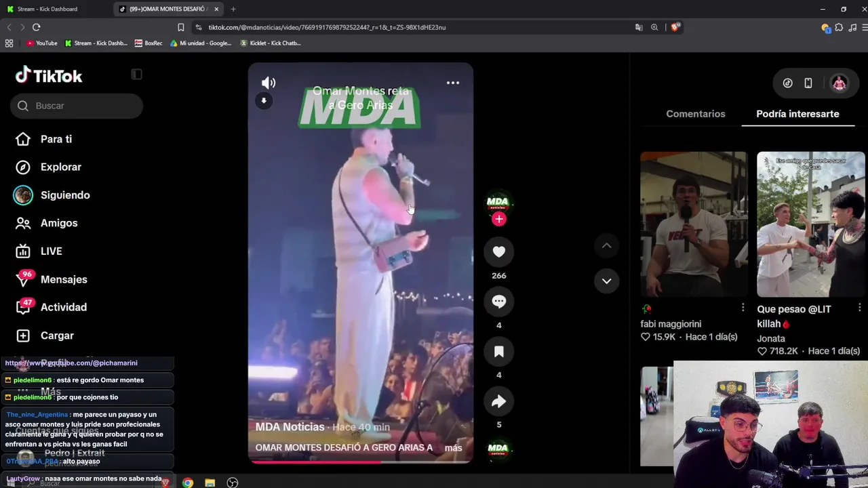Click the MDA Noticias username on video

point(290,427)
